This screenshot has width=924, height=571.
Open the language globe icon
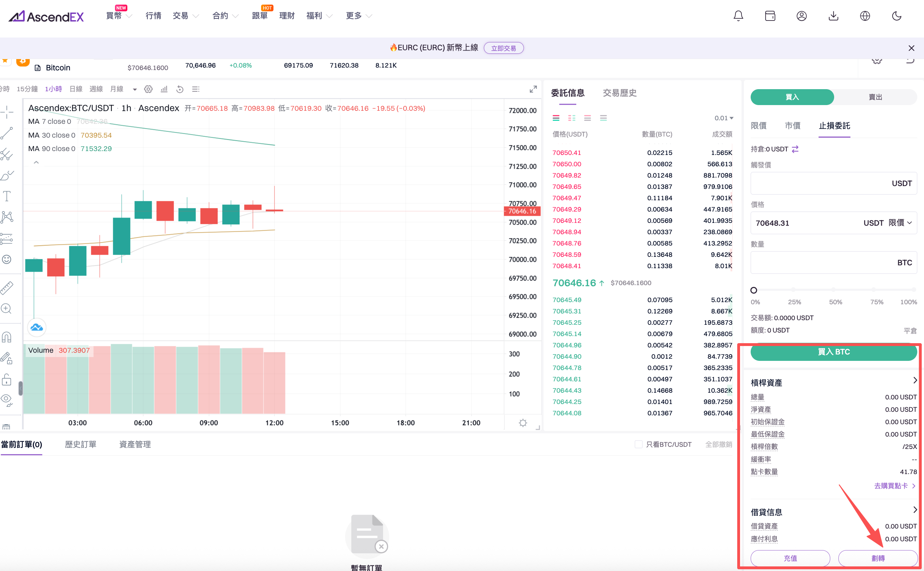tap(865, 16)
